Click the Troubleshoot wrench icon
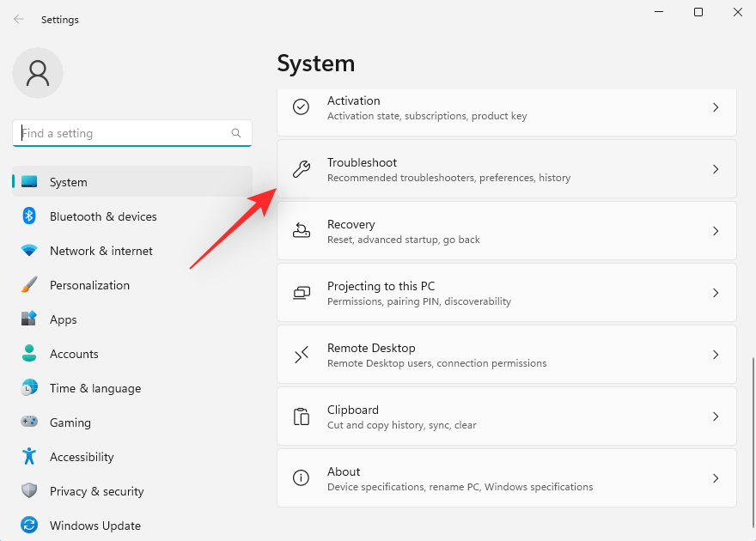This screenshot has height=541, width=756. [302, 169]
